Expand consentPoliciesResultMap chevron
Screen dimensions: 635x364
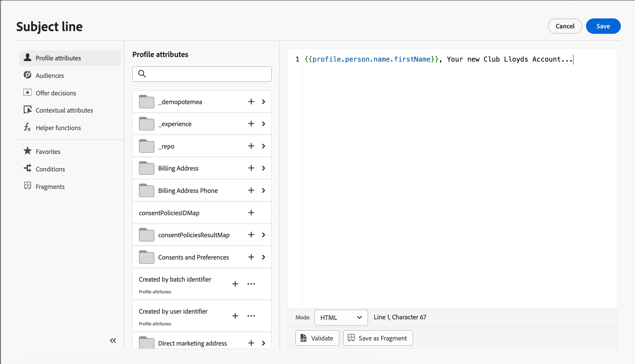click(263, 235)
